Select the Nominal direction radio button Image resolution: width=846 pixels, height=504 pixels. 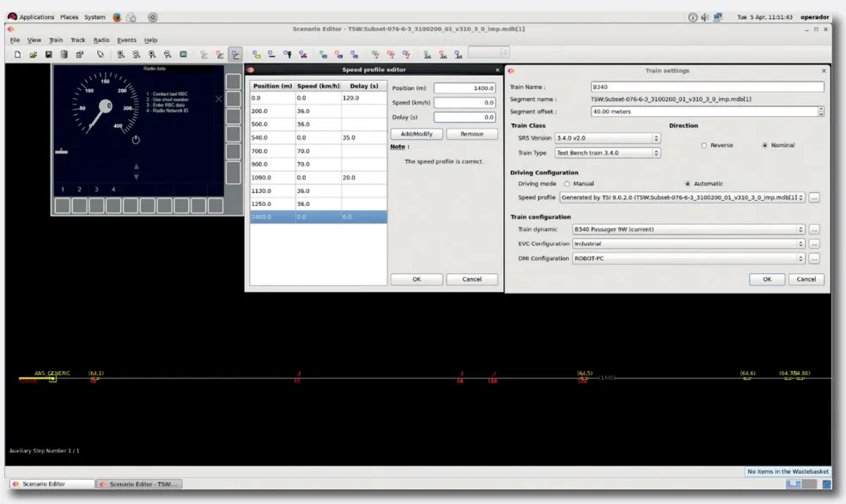tap(764, 145)
